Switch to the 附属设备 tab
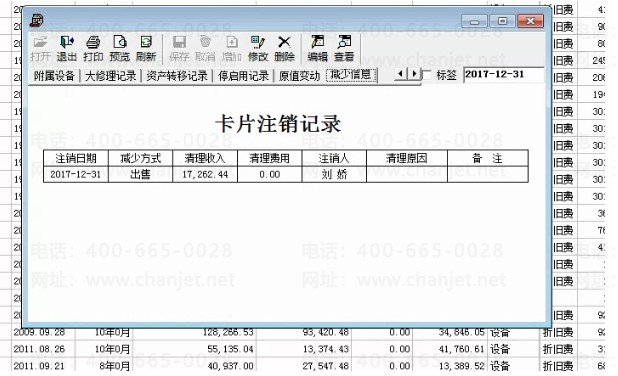Viewport: 618px width, 376px height. (54, 76)
